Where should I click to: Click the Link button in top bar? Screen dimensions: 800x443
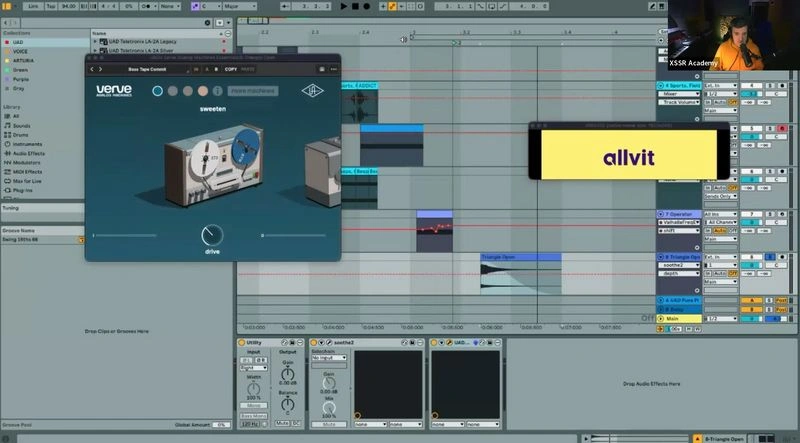(x=33, y=6)
